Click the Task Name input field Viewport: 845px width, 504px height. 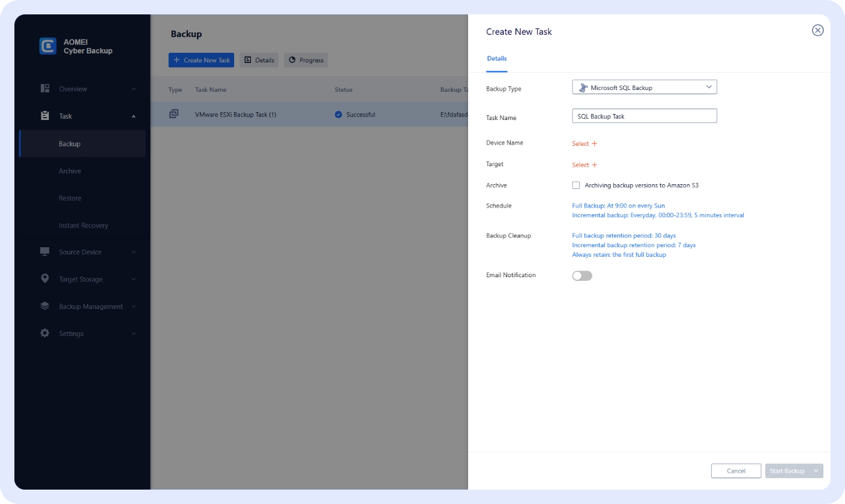tap(645, 116)
